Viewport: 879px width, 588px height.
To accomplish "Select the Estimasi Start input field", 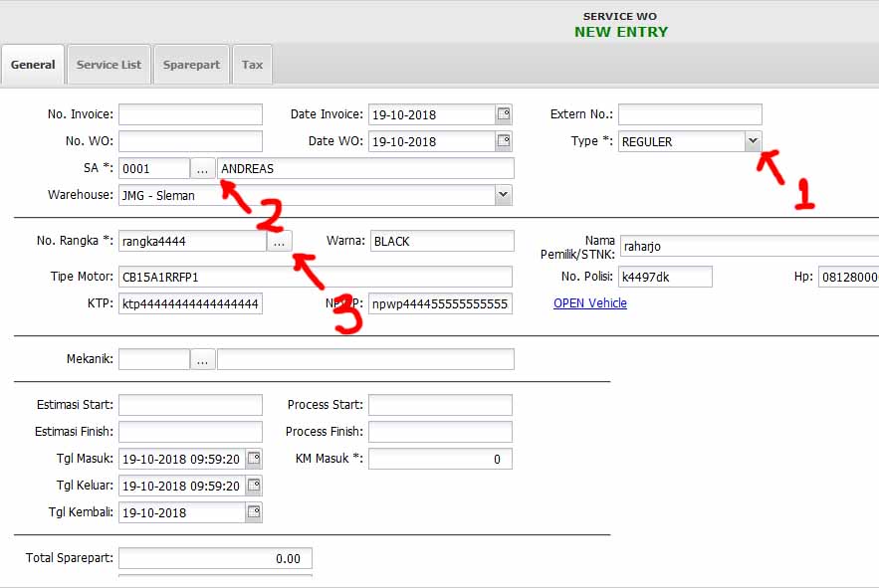I will pos(190,405).
